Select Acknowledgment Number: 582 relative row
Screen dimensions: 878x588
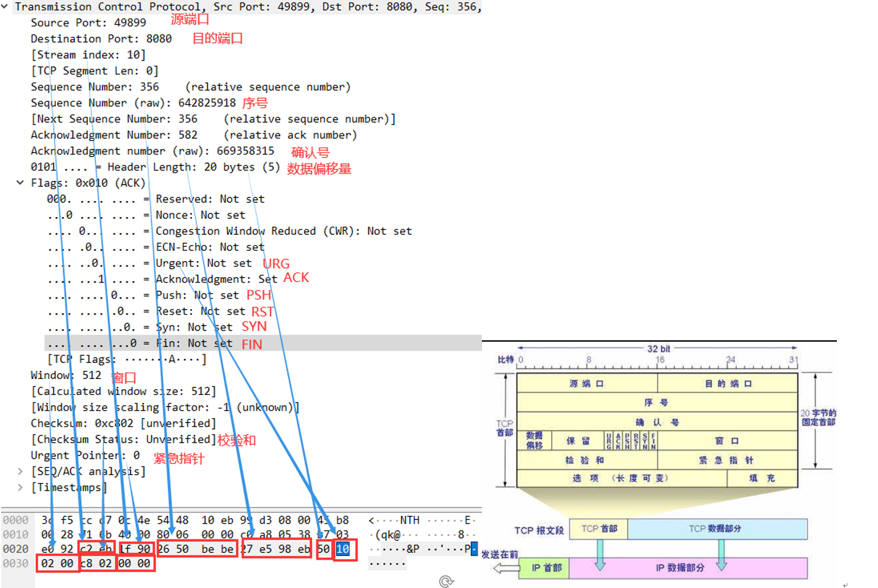(194, 134)
